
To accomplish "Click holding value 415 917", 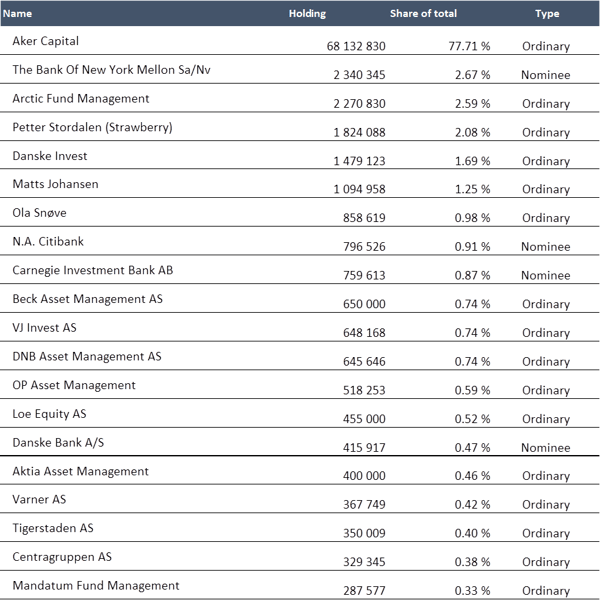I will (364, 448).
